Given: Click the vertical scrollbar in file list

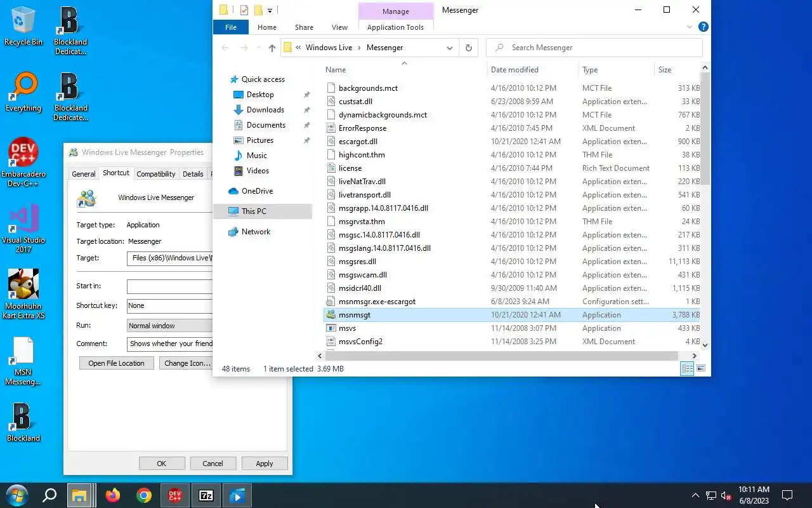Looking at the screenshot, I should (x=705, y=130).
